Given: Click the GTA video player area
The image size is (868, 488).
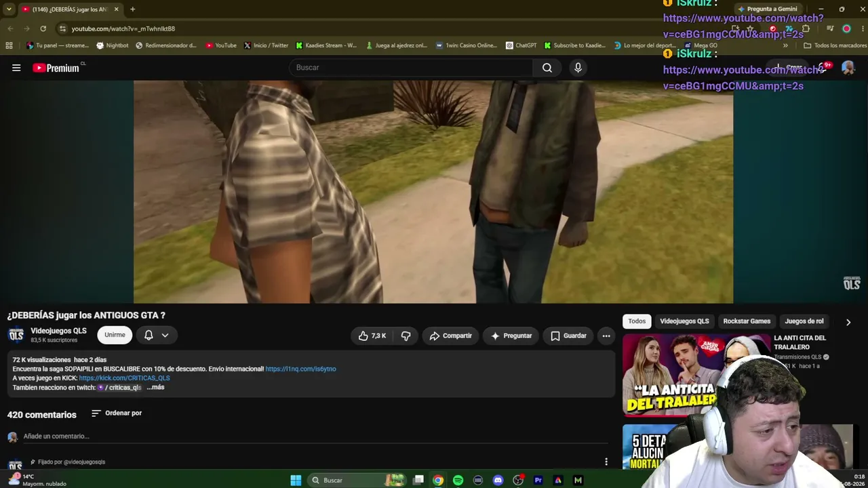Looking at the screenshot, I should click(x=433, y=192).
